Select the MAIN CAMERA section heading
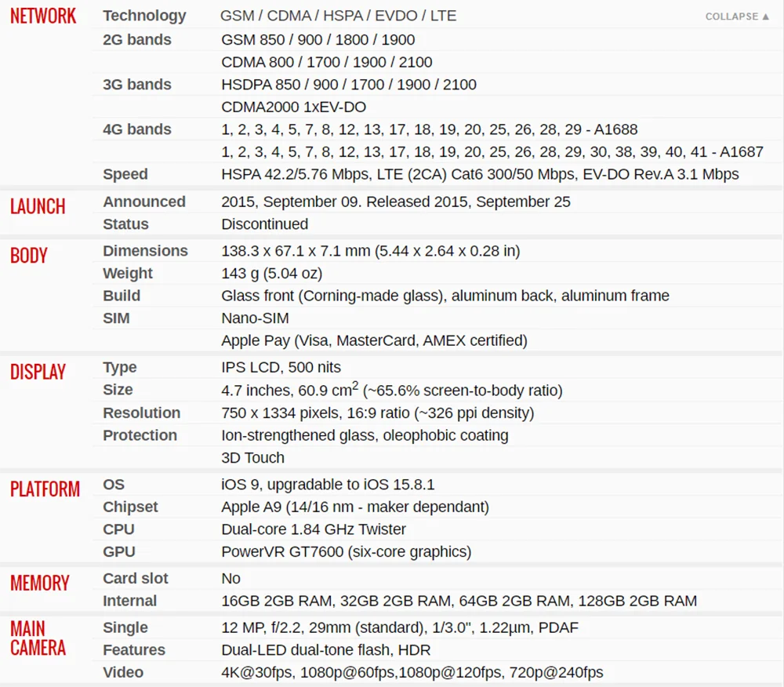 tap(38, 638)
